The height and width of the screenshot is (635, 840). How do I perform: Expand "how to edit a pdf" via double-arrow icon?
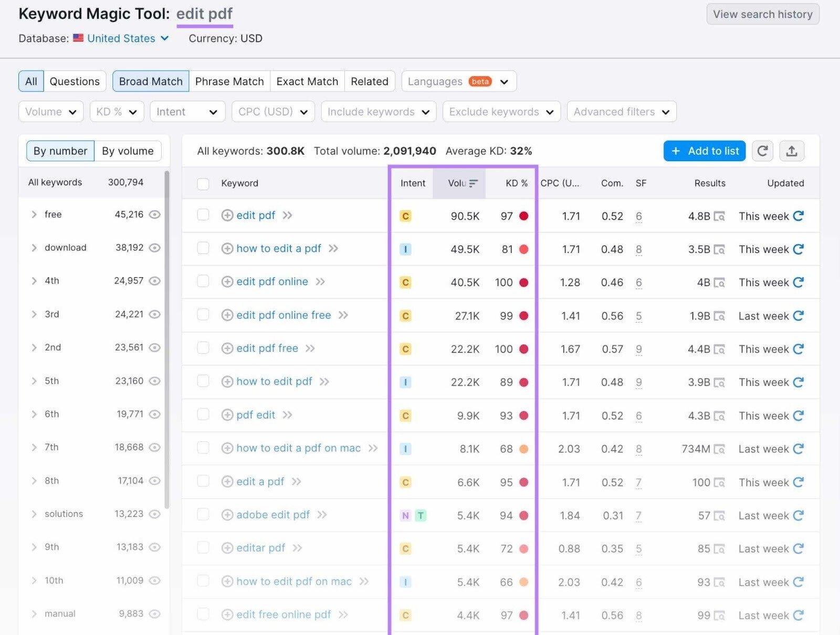click(333, 248)
